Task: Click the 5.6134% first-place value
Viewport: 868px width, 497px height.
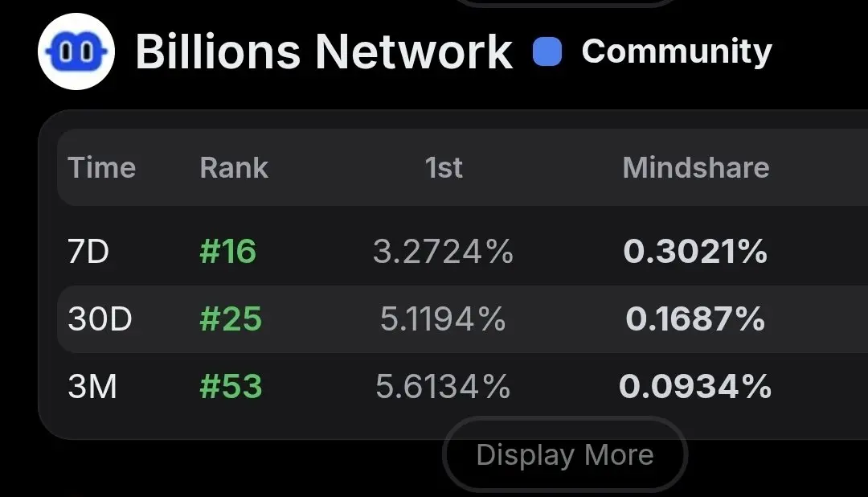Action: point(443,386)
